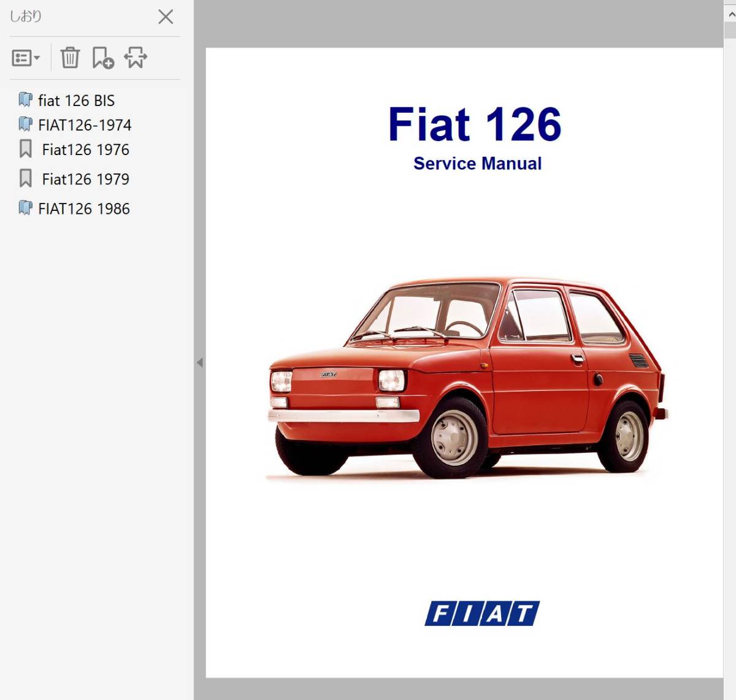This screenshot has width=736, height=700.
Task: Click the 'Fiat 126' title text on page
Action: tap(475, 124)
